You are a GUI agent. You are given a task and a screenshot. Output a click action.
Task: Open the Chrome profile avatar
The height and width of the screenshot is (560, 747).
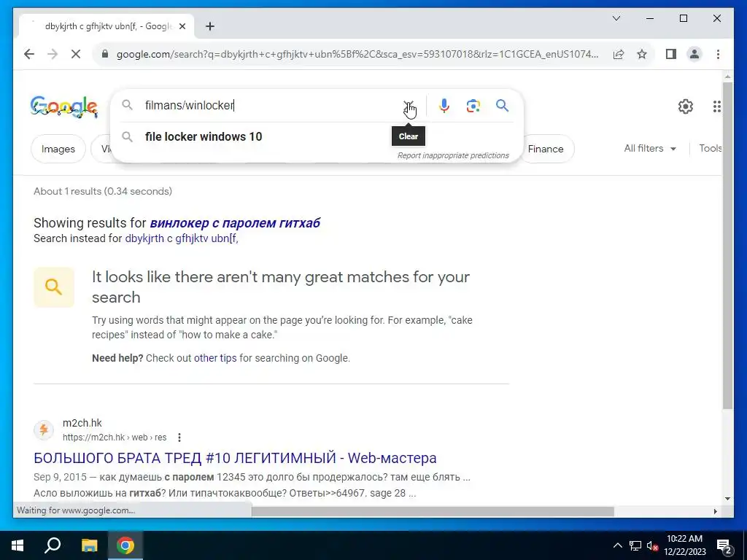pyautogui.click(x=694, y=54)
